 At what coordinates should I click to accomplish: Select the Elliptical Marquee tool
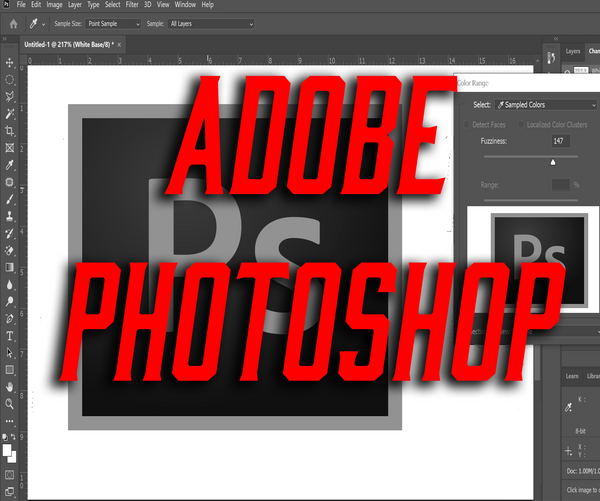pos(10,80)
